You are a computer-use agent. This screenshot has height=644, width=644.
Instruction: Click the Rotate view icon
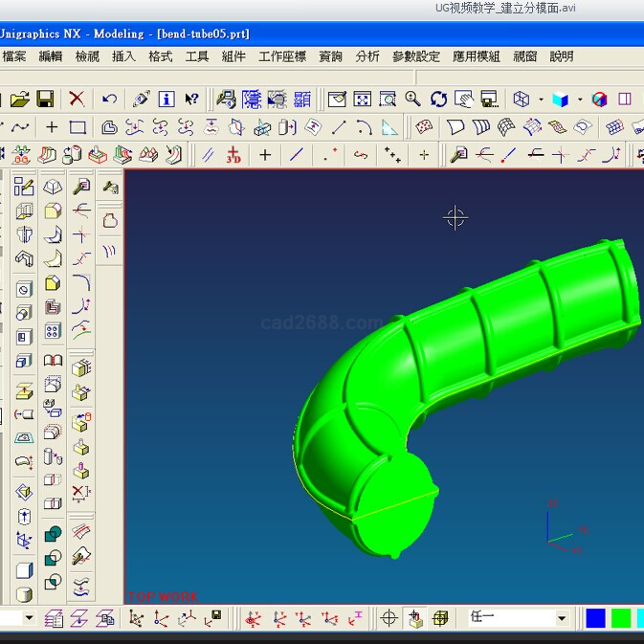tap(438, 99)
